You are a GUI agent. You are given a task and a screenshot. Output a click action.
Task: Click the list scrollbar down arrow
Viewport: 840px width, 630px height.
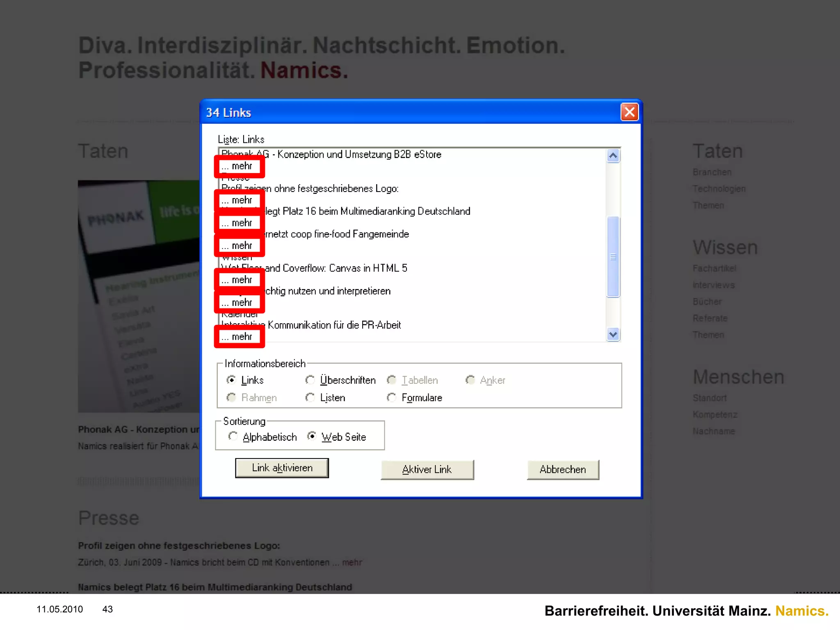(x=613, y=334)
